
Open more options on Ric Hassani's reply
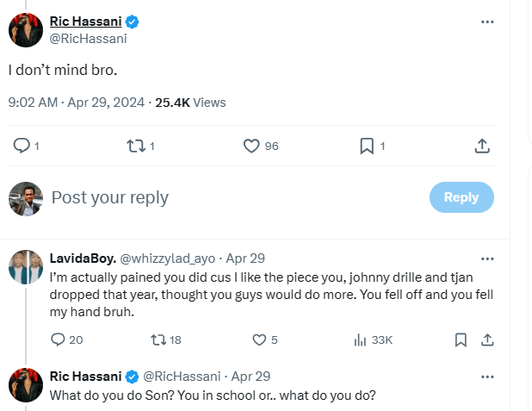[x=487, y=377]
